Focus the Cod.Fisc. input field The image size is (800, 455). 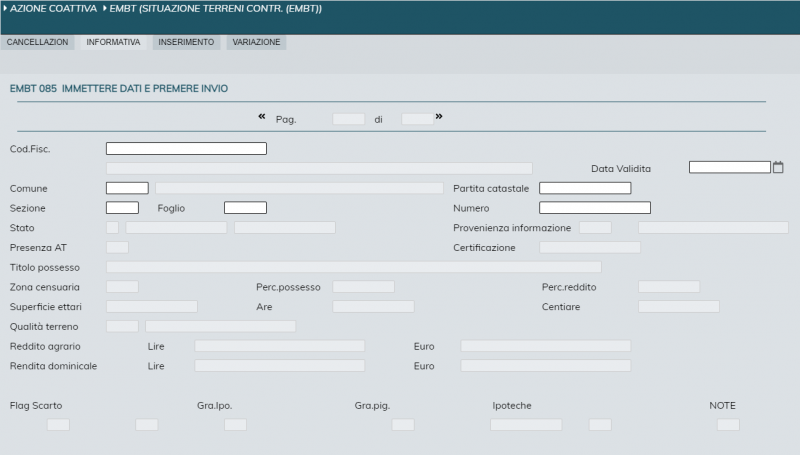tap(186, 148)
